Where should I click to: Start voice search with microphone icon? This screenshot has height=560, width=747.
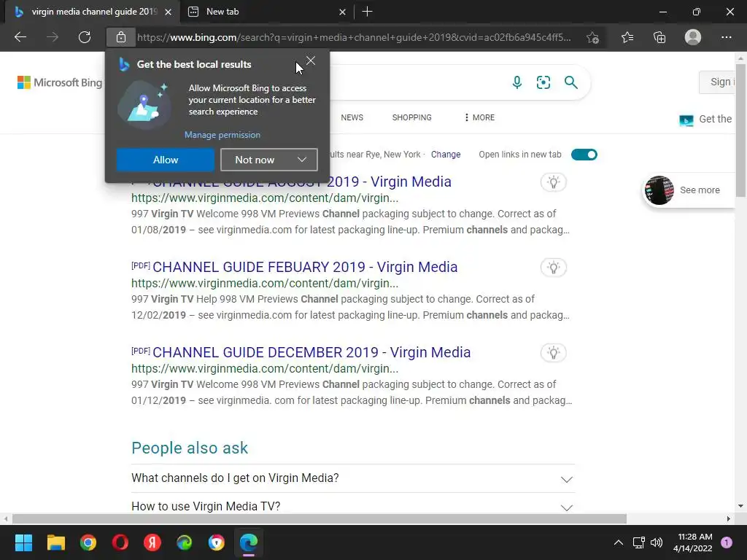click(x=517, y=82)
